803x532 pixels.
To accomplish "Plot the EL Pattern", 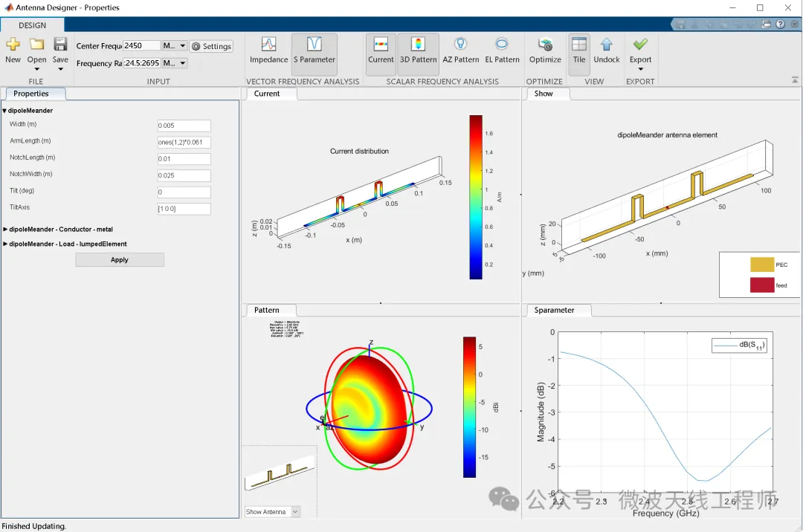I will point(503,51).
